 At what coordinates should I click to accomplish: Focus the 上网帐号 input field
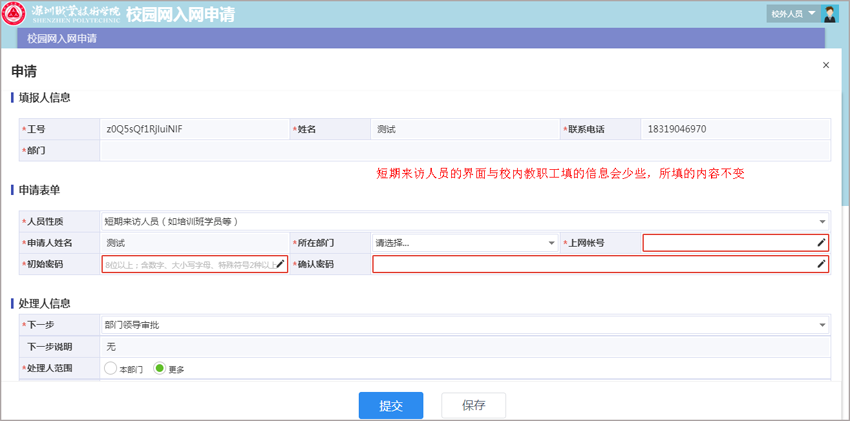(x=728, y=243)
